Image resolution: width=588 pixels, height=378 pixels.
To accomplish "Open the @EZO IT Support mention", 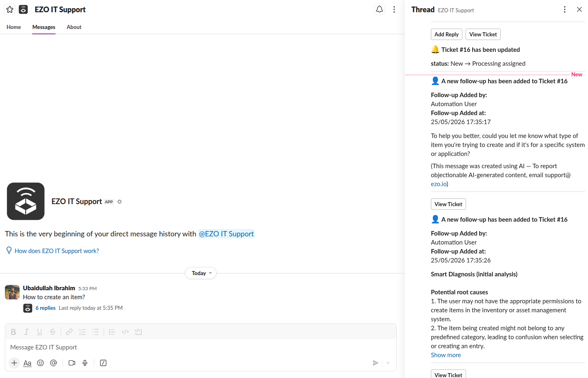I will pyautogui.click(x=226, y=234).
